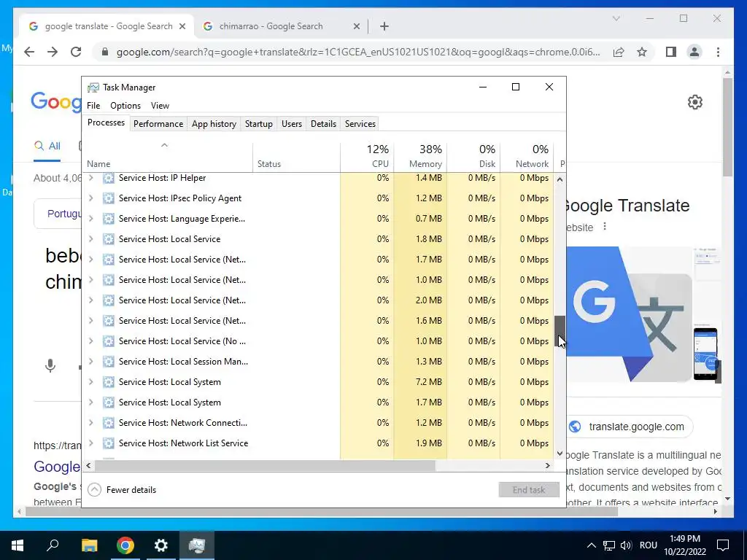The image size is (747, 560).
Task: Click the Service Host: Language Experience gear icon
Action: coord(109,219)
